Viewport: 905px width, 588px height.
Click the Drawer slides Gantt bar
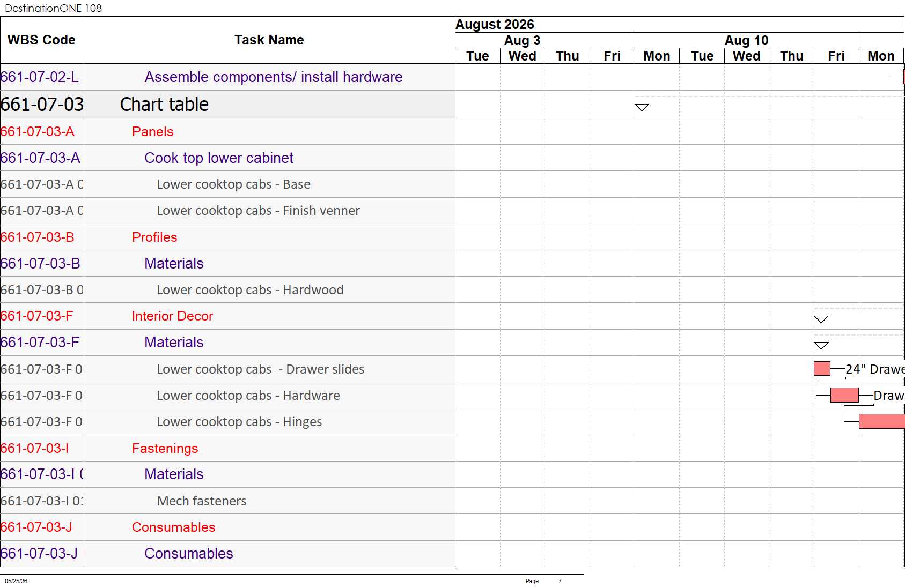pos(822,369)
